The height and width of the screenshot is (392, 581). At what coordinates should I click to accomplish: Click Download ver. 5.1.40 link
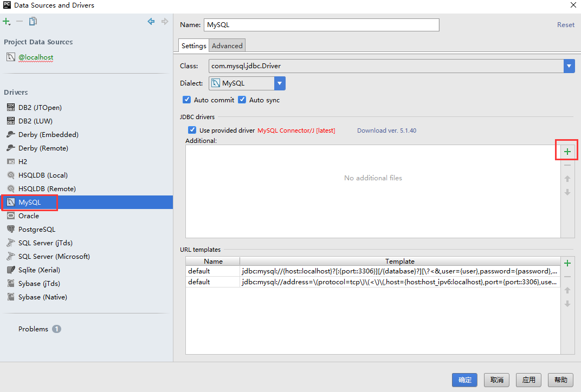386,130
